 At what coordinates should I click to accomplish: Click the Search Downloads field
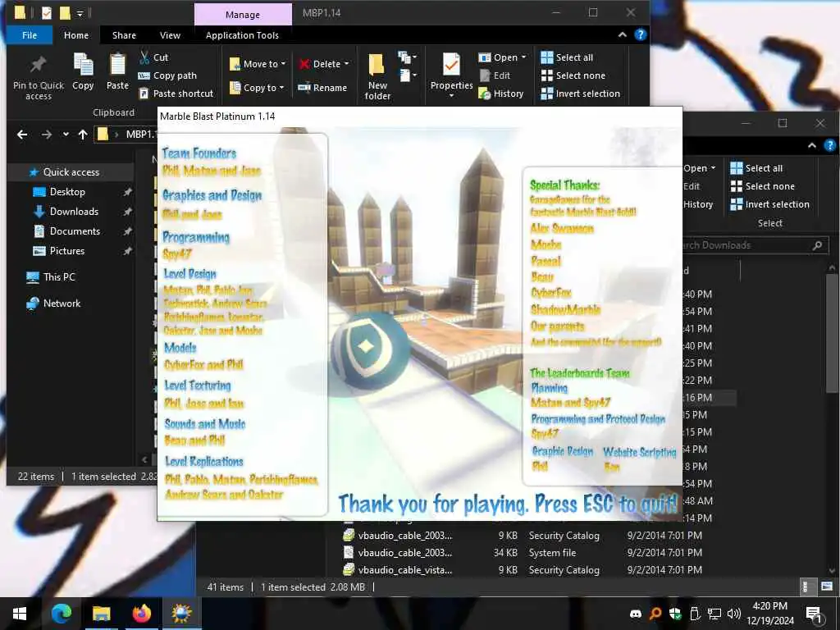tap(756, 245)
